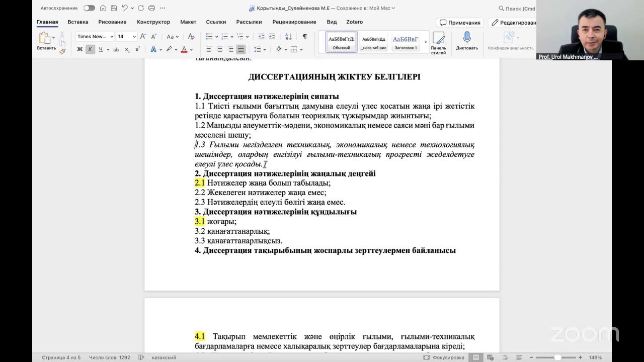Click the Home icon in title bar
Image resolution: width=644 pixels, height=362 pixels.
coord(103,8)
